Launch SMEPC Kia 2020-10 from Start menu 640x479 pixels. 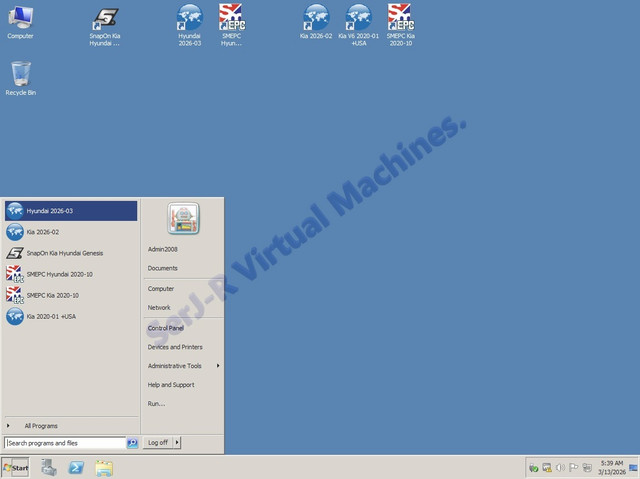71,295
